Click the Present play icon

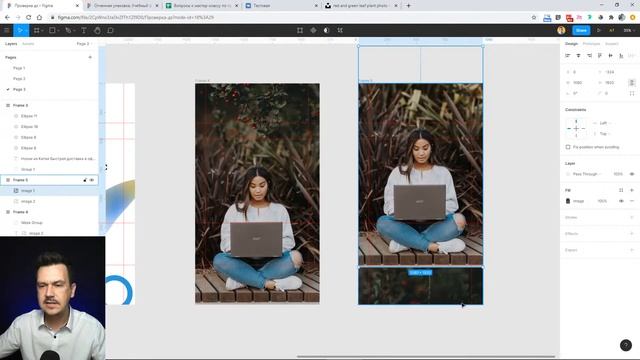(x=599, y=30)
